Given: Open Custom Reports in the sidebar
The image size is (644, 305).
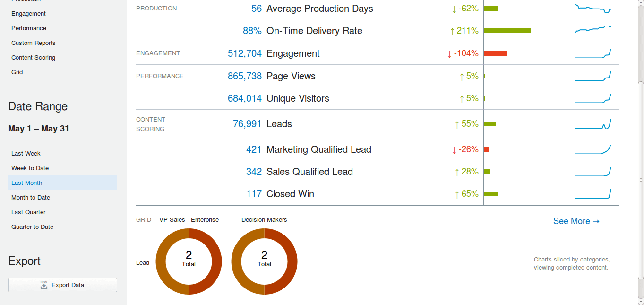Looking at the screenshot, I should (34, 43).
